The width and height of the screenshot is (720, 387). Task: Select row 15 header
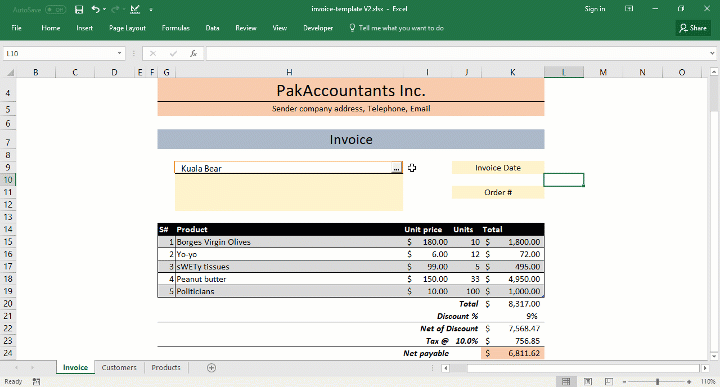click(8, 242)
